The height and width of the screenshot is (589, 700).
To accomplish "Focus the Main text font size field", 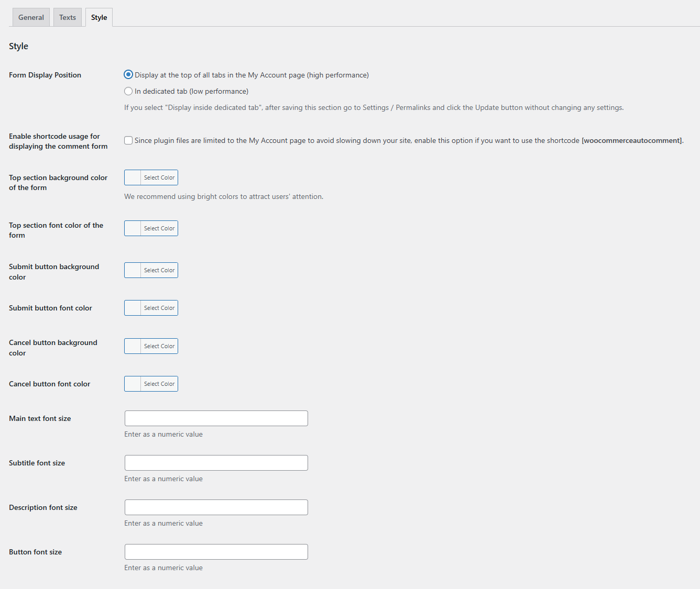I will [x=216, y=418].
